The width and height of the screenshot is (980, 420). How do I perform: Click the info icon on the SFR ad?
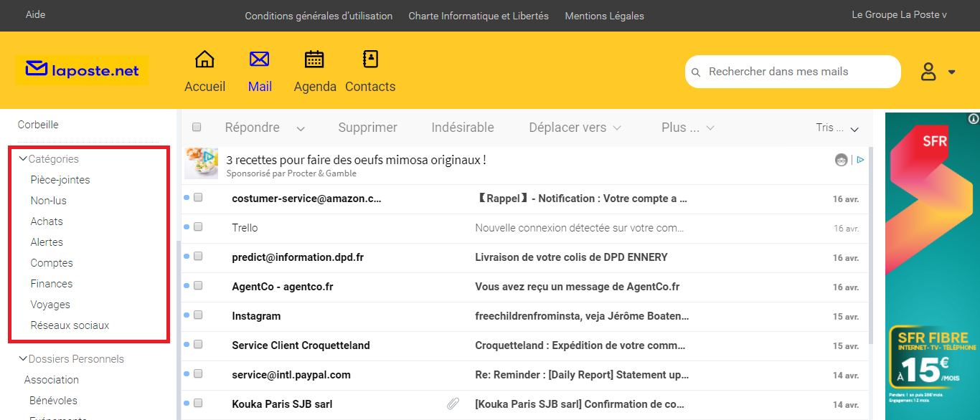[974, 120]
